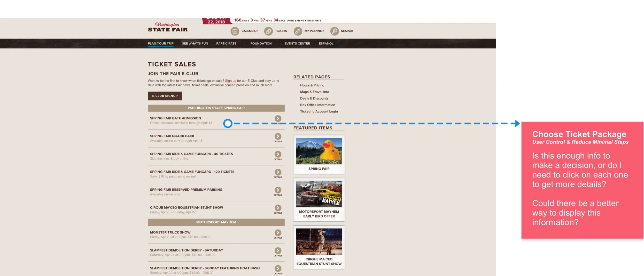Click the My Planner label
This screenshot has height=276, width=644.
tap(314, 31)
